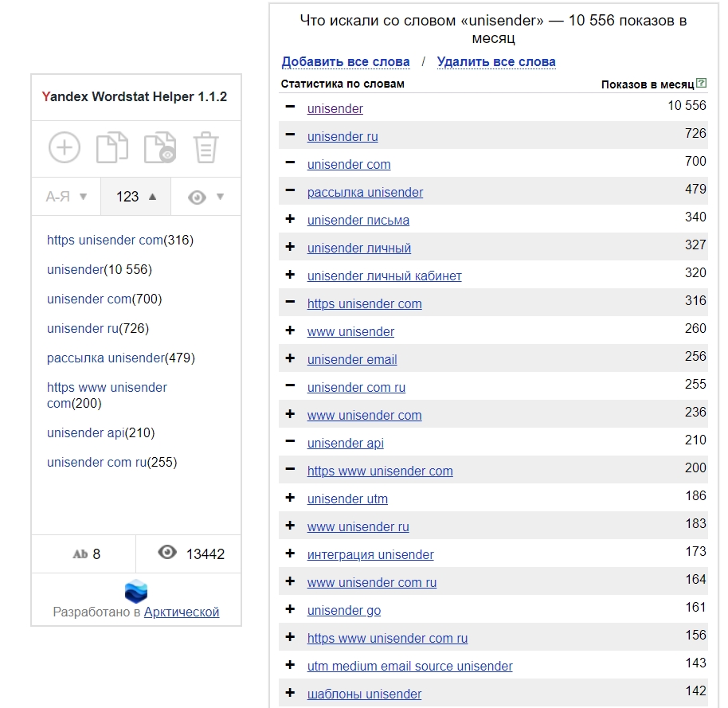Remove https unisender com via minus
728x708 pixels.
pos(290,302)
